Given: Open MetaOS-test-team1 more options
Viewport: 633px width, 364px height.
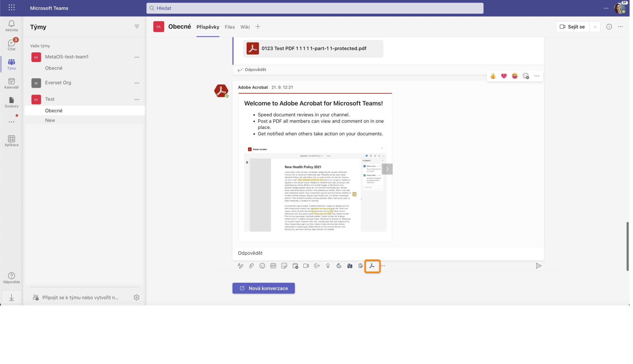Looking at the screenshot, I should pos(137,57).
